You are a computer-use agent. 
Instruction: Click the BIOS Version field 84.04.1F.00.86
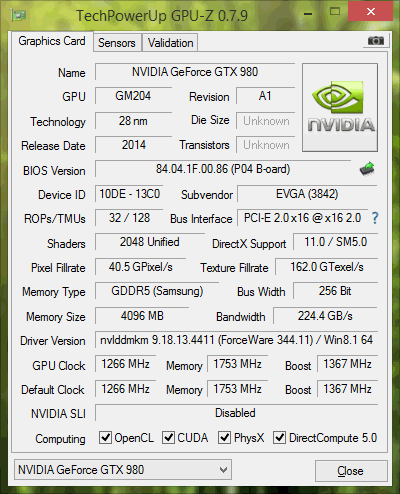tap(223, 169)
